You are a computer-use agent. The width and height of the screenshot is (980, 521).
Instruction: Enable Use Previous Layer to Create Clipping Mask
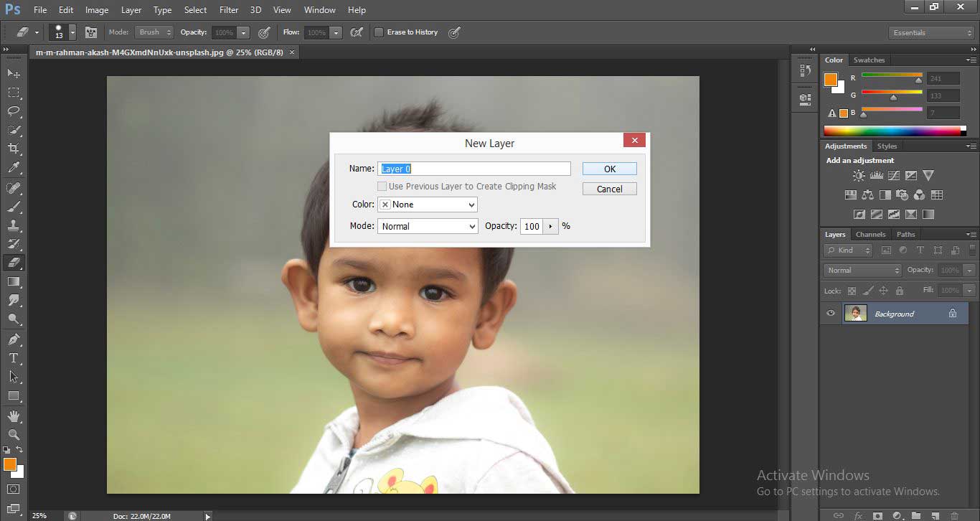click(382, 186)
